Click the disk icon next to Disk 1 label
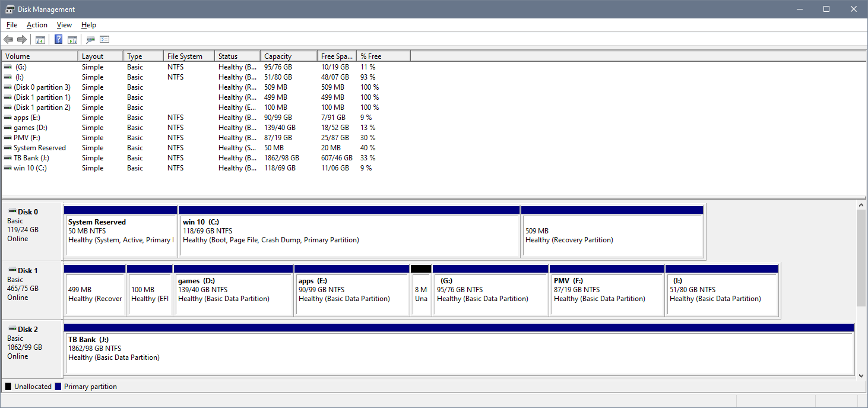Viewport: 868px width, 408px height. point(12,270)
